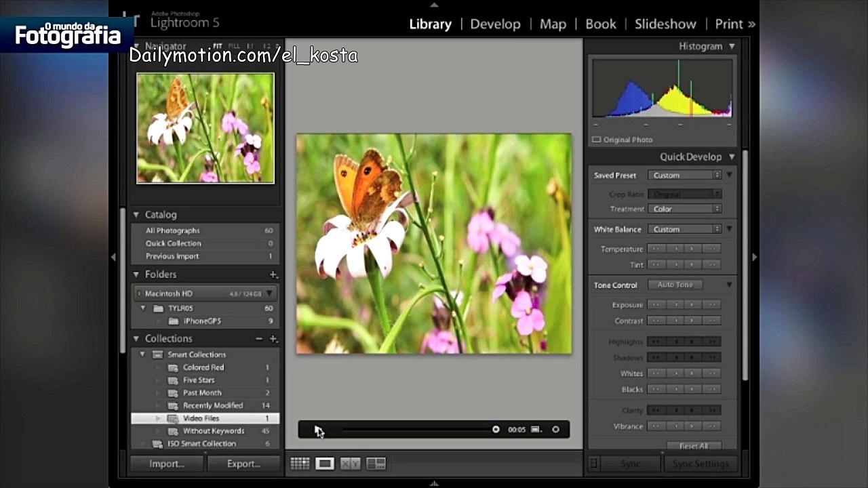This screenshot has width=868, height=488.
Task: Open the Map module
Action: (x=553, y=24)
